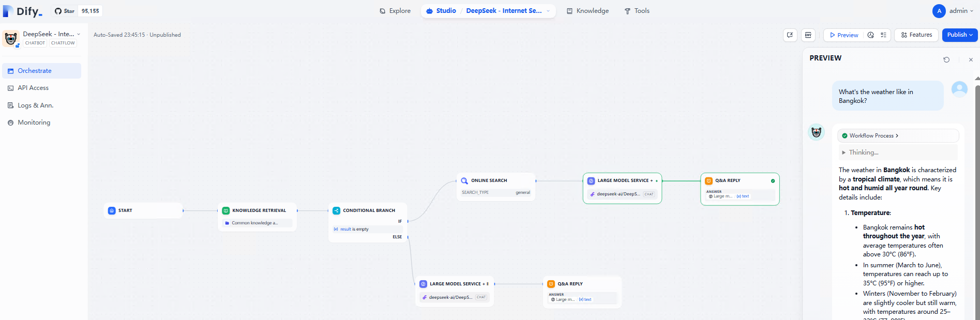980x320 pixels.
Task: Close the Preview panel
Action: click(x=971, y=59)
